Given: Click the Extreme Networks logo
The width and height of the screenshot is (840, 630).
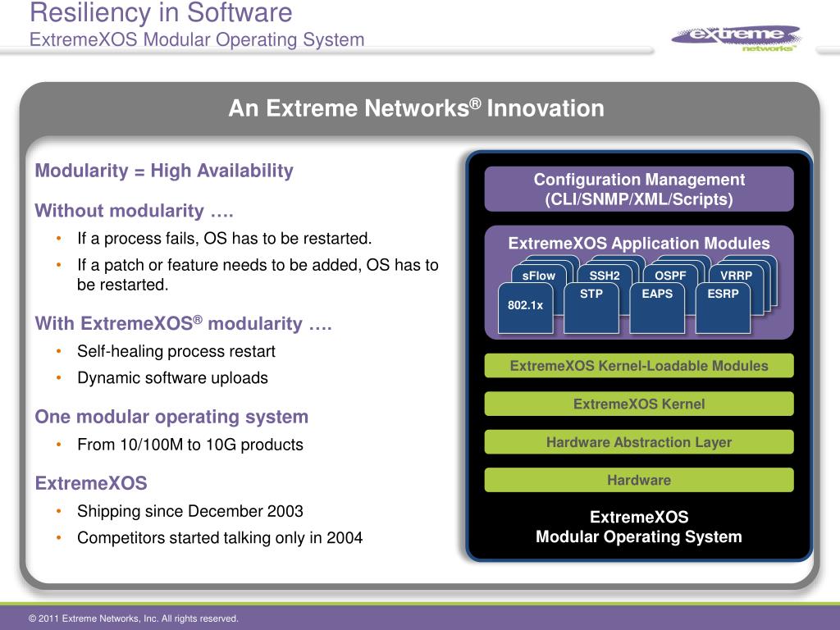Looking at the screenshot, I should click(737, 38).
